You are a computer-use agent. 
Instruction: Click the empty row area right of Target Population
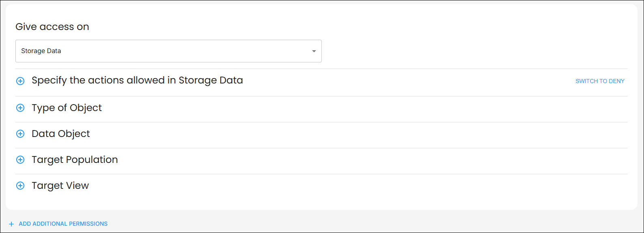[x=365, y=160]
